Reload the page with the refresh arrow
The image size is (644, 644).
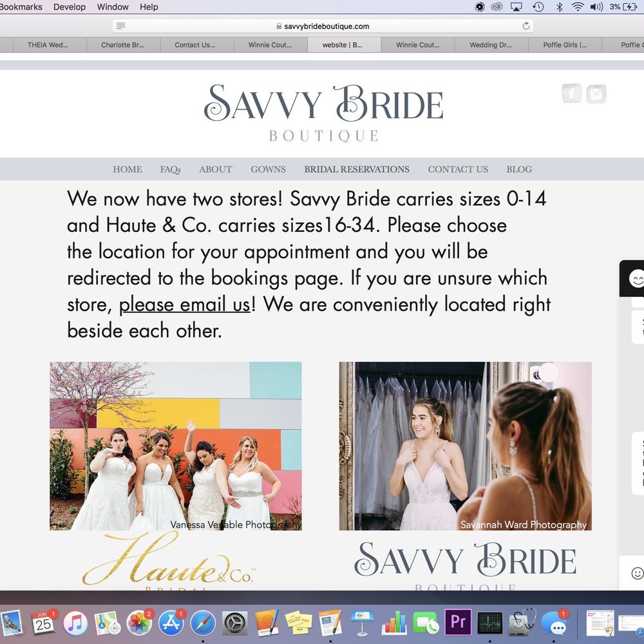pos(526,26)
